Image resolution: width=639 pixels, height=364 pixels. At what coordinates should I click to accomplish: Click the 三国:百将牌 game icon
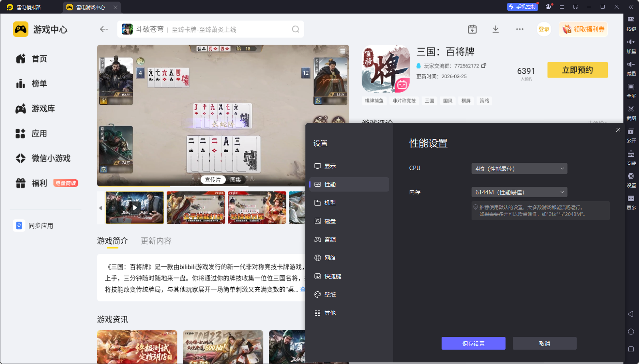[386, 69]
